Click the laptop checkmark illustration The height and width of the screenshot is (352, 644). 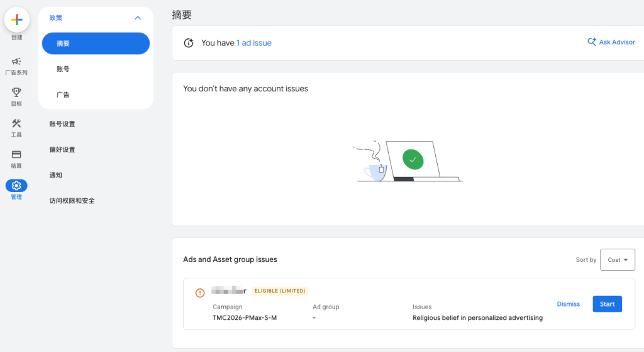[408, 161]
